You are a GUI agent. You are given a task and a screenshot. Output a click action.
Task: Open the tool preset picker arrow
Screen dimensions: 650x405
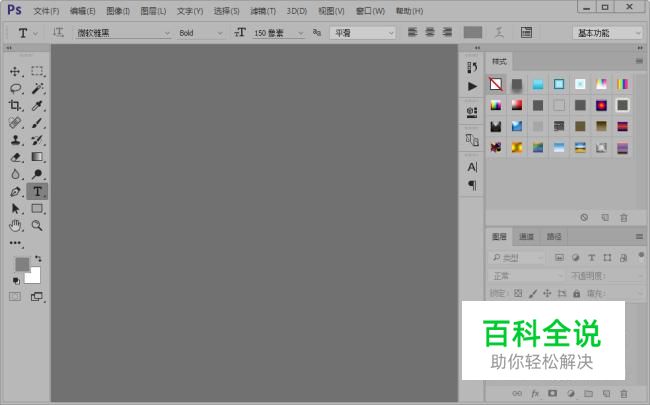36,33
